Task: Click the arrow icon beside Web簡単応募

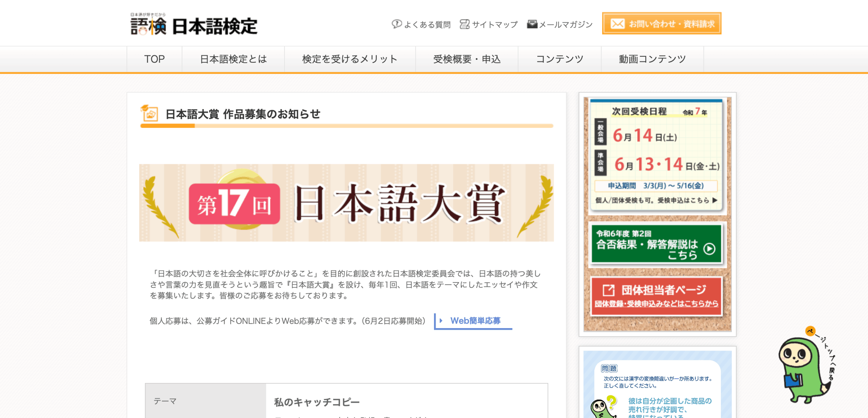Action: (441, 321)
